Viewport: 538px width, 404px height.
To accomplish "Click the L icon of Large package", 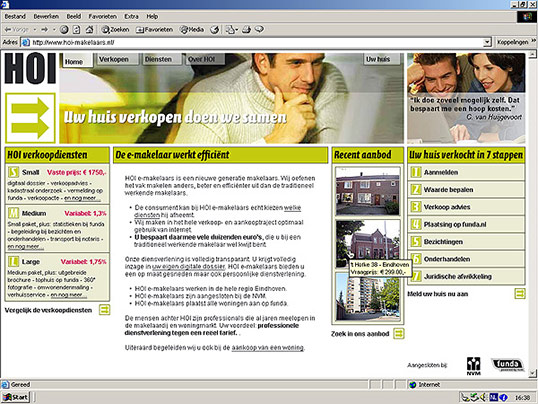I will (x=13, y=262).
